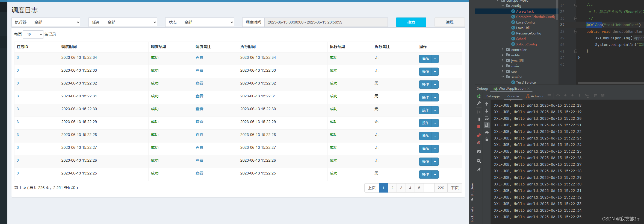Click the 搜索 search button

click(411, 22)
